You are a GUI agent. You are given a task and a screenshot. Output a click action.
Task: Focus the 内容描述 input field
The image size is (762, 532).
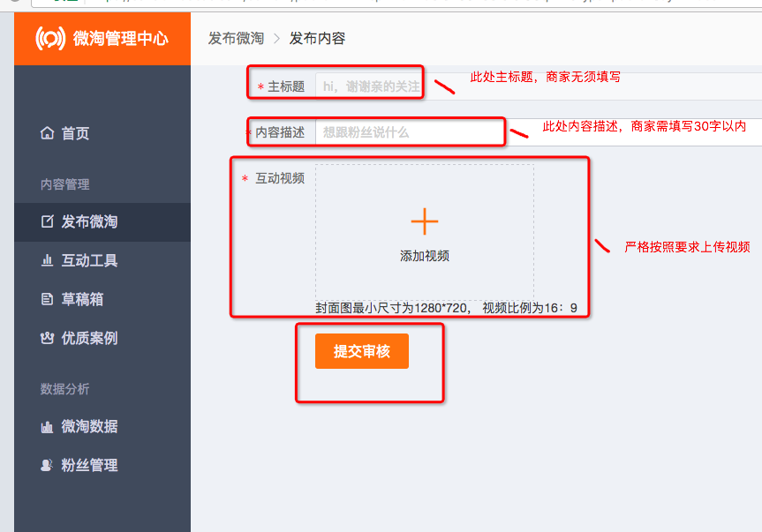pyautogui.click(x=539, y=132)
